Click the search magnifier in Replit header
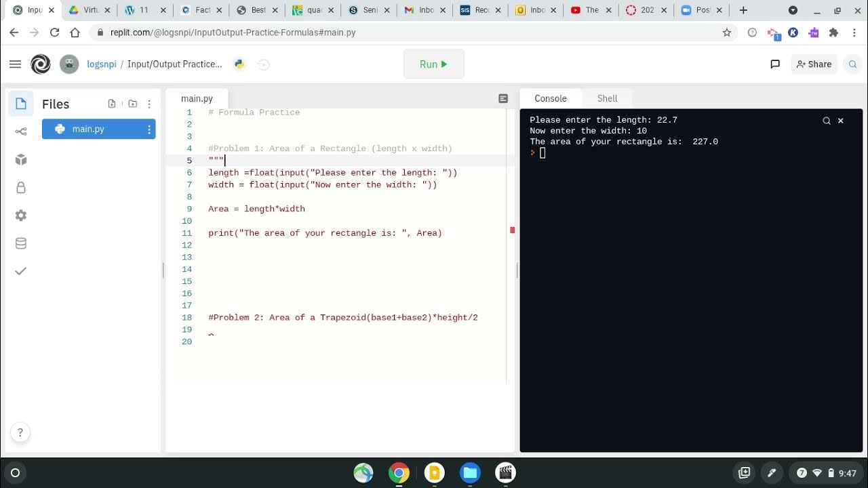Screen dimensions: 868x488 (852, 64)
